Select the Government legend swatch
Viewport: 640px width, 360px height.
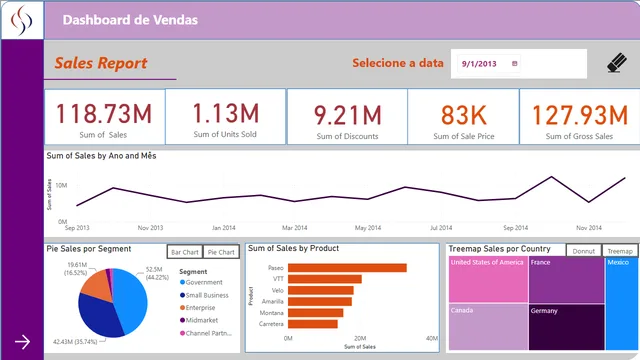(182, 282)
